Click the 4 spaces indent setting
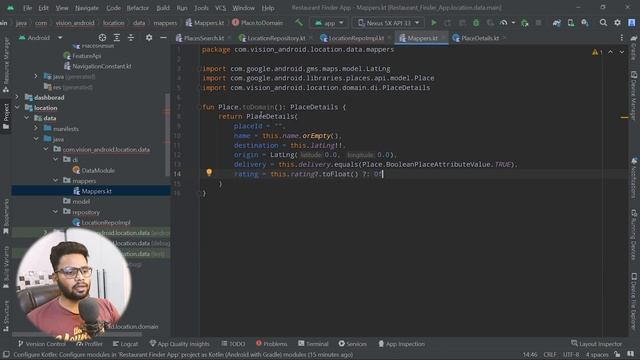This screenshot has width=640, height=360. [597, 354]
